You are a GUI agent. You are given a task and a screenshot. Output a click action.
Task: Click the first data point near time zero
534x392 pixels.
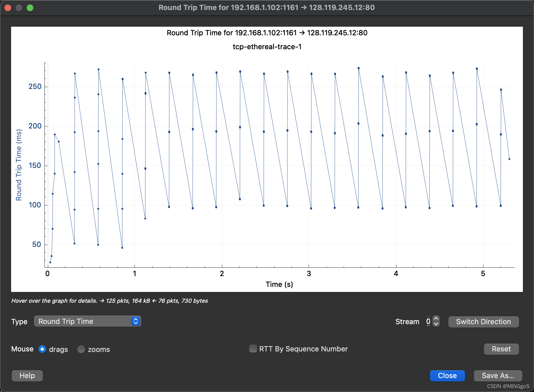pos(50,262)
